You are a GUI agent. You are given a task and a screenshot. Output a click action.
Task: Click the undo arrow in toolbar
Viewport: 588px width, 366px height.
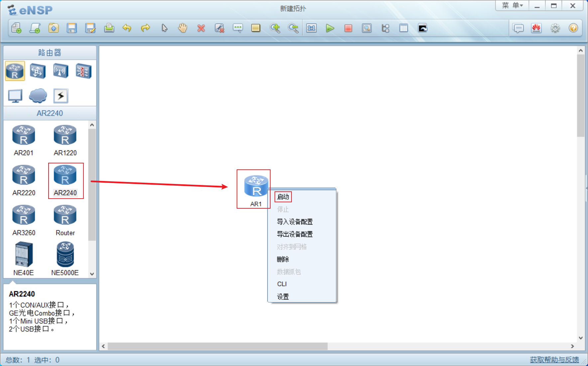point(127,28)
